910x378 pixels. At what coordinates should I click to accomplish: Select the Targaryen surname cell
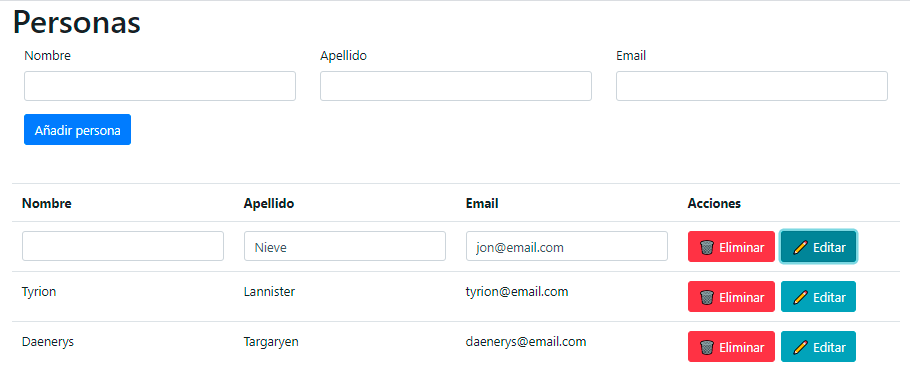[271, 341]
